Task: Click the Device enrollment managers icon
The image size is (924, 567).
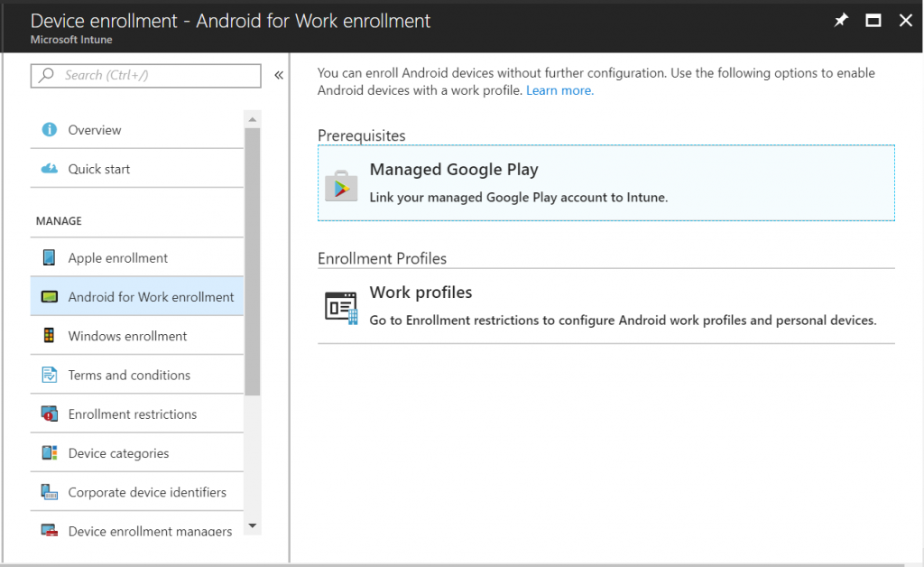Action: tap(50, 530)
